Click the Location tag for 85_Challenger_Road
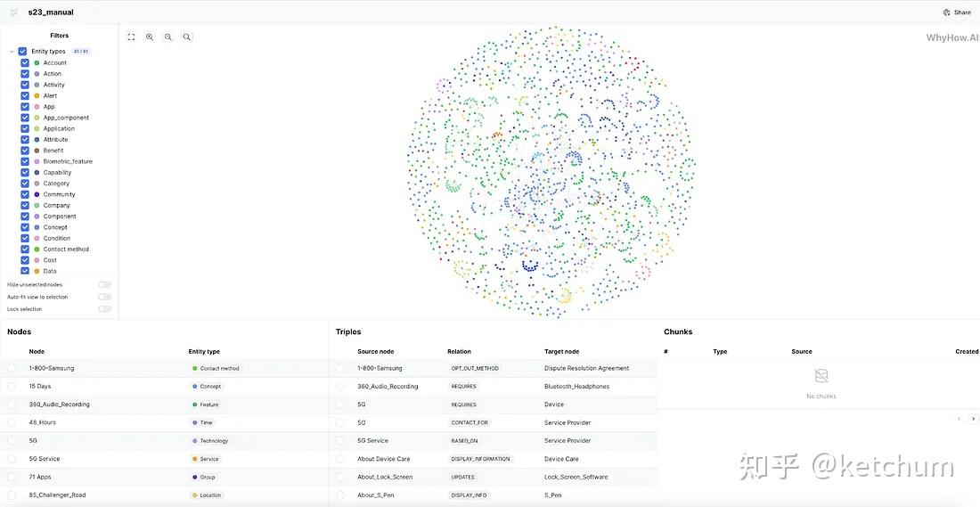This screenshot has height=507, width=980. tap(207, 495)
